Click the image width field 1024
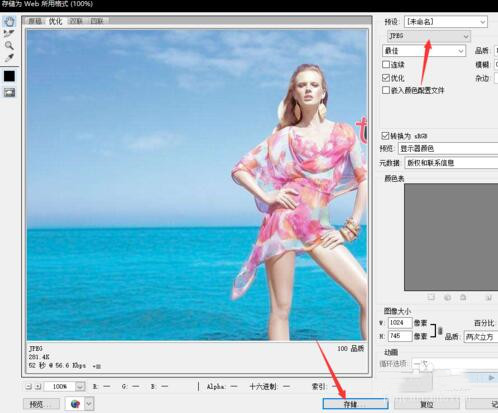Viewport: 498px width, 413px height. [x=400, y=323]
